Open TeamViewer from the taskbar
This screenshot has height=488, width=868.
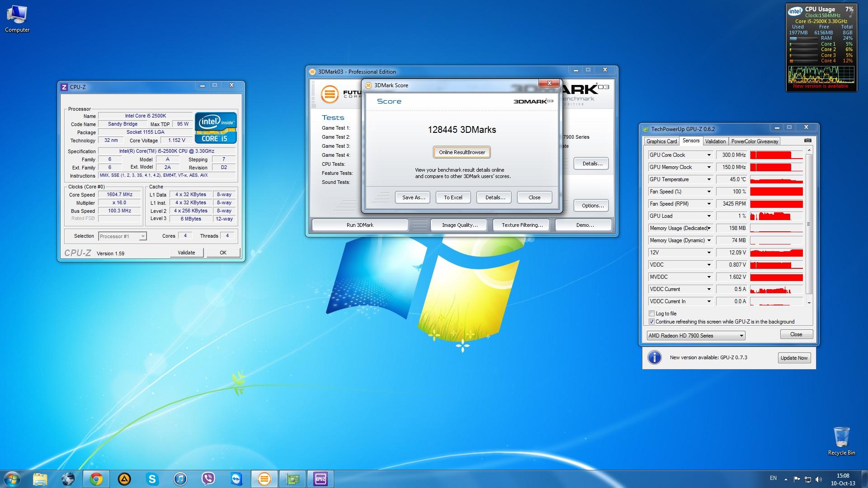[x=236, y=479]
